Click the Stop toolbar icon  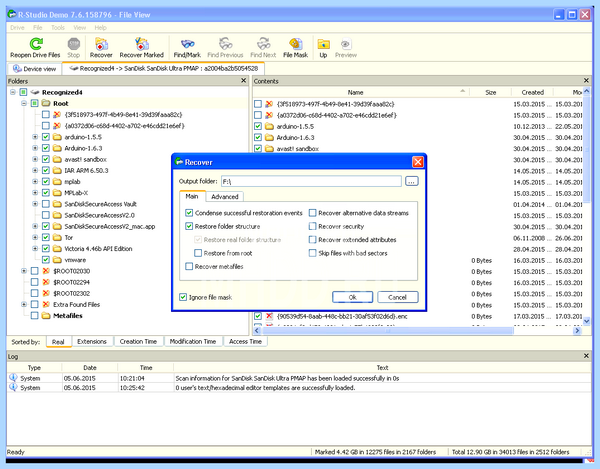point(73,44)
